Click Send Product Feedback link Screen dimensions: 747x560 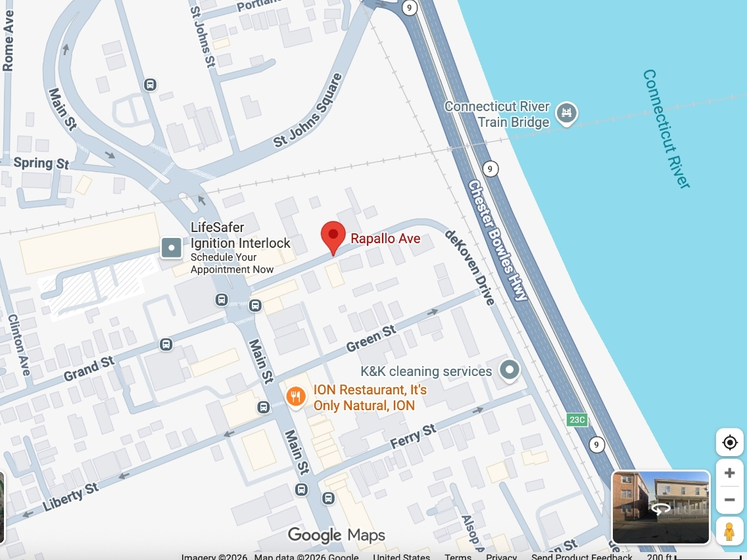(581, 557)
